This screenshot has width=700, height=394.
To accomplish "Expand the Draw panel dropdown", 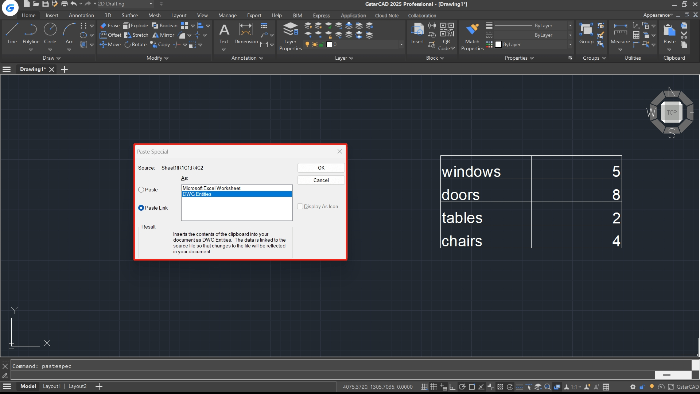I will (x=52, y=58).
